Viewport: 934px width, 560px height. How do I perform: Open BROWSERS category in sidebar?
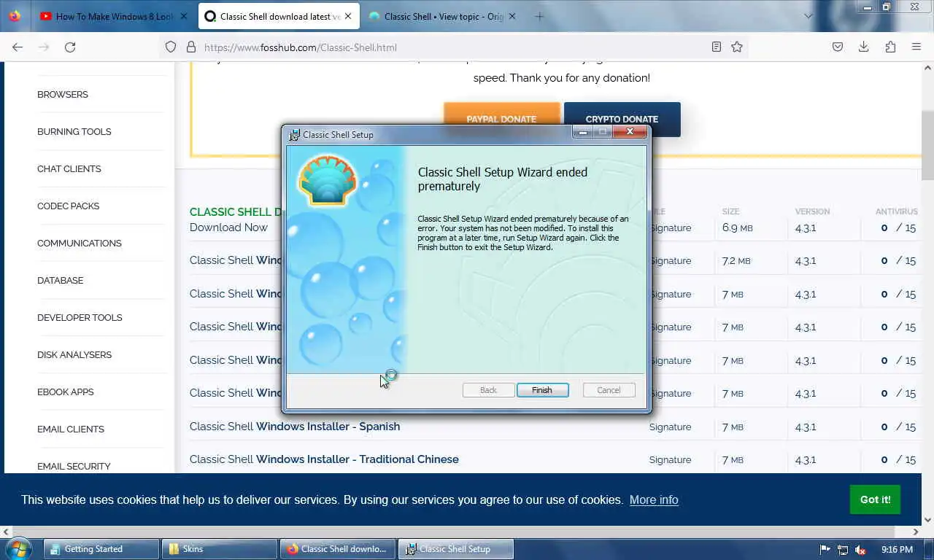(x=63, y=94)
